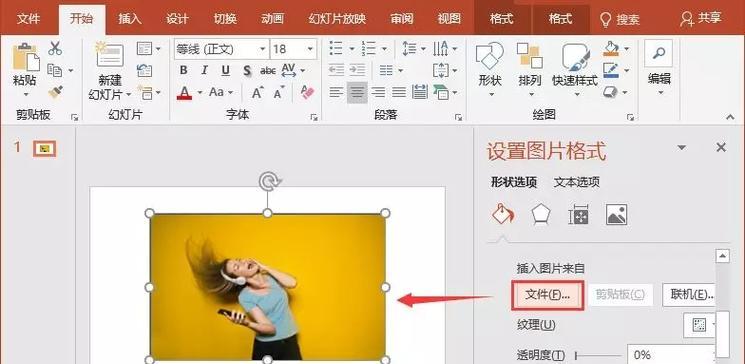This screenshot has height=364, width=745.
Task: Click the clear formatting eraser icon
Action: (307, 92)
